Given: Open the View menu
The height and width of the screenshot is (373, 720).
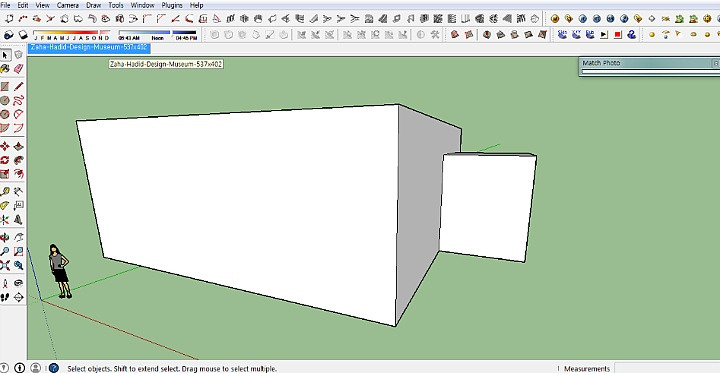Looking at the screenshot, I should pyautogui.click(x=42, y=6).
